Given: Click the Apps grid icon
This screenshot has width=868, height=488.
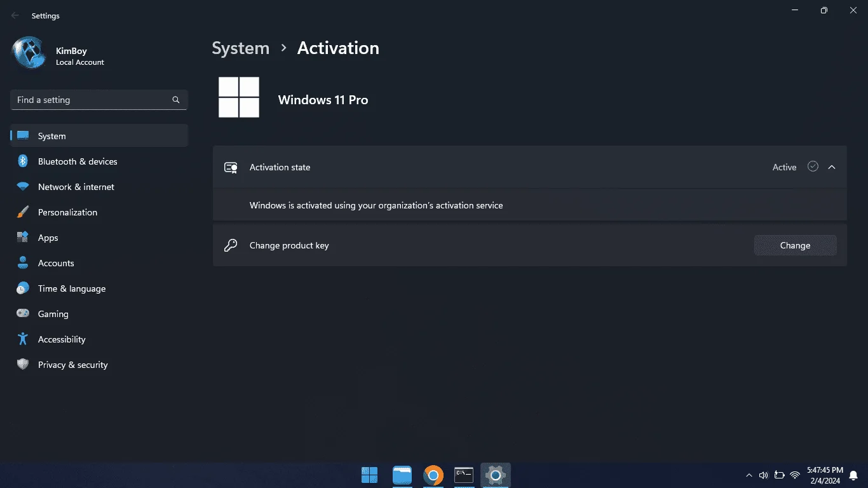Looking at the screenshot, I should (23, 238).
